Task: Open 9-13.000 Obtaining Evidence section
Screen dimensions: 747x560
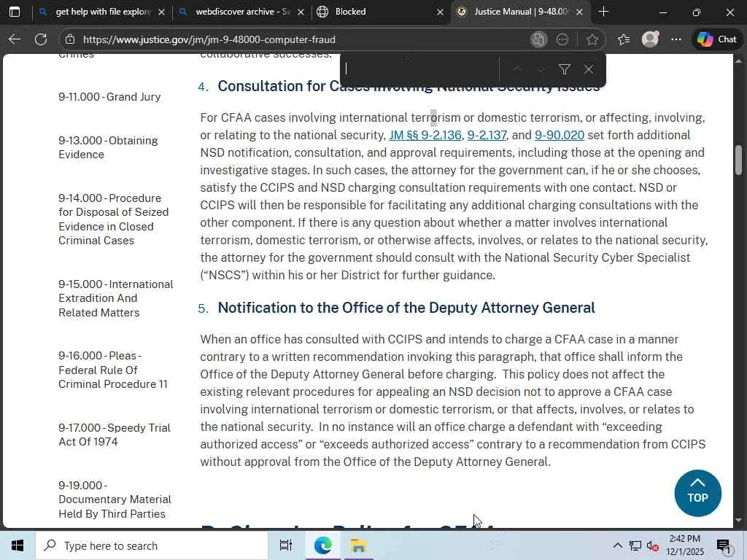Action: [x=108, y=147]
